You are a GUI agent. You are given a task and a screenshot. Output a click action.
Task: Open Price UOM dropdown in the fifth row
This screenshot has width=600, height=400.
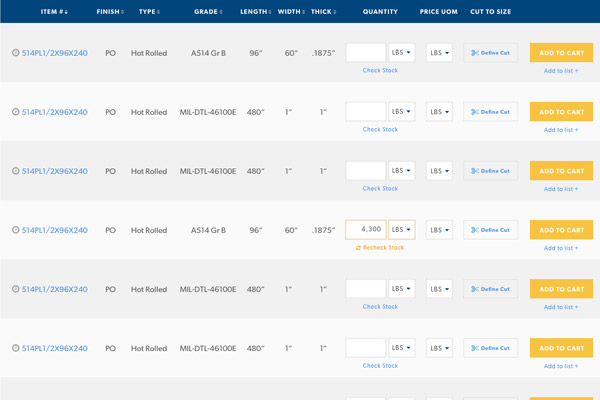click(439, 289)
